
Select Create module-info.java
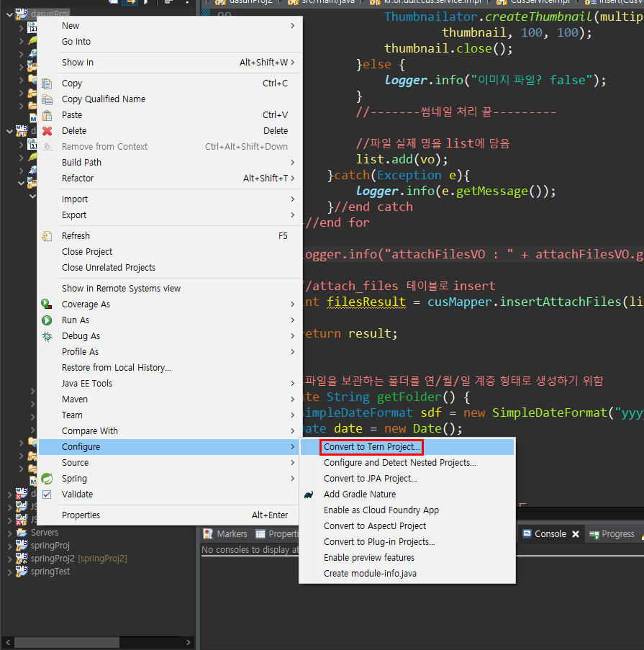[x=407, y=573]
